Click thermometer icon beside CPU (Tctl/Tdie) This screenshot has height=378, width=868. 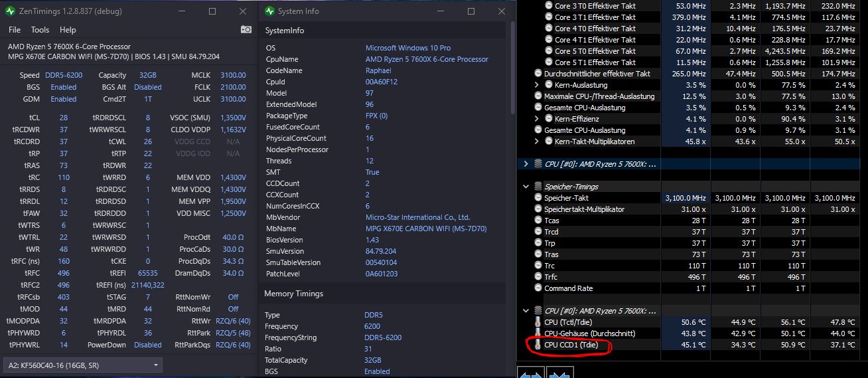pyautogui.click(x=538, y=322)
